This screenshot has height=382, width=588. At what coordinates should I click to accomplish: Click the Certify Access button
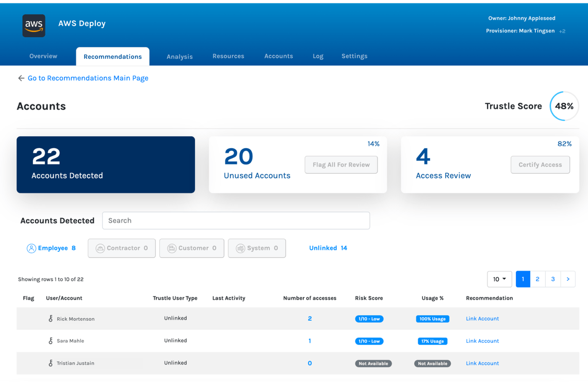pos(540,165)
